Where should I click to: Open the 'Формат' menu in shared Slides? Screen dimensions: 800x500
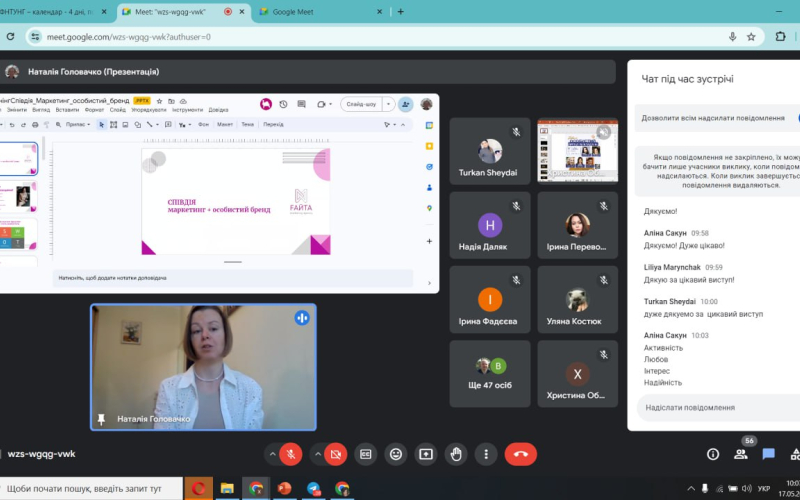point(94,110)
